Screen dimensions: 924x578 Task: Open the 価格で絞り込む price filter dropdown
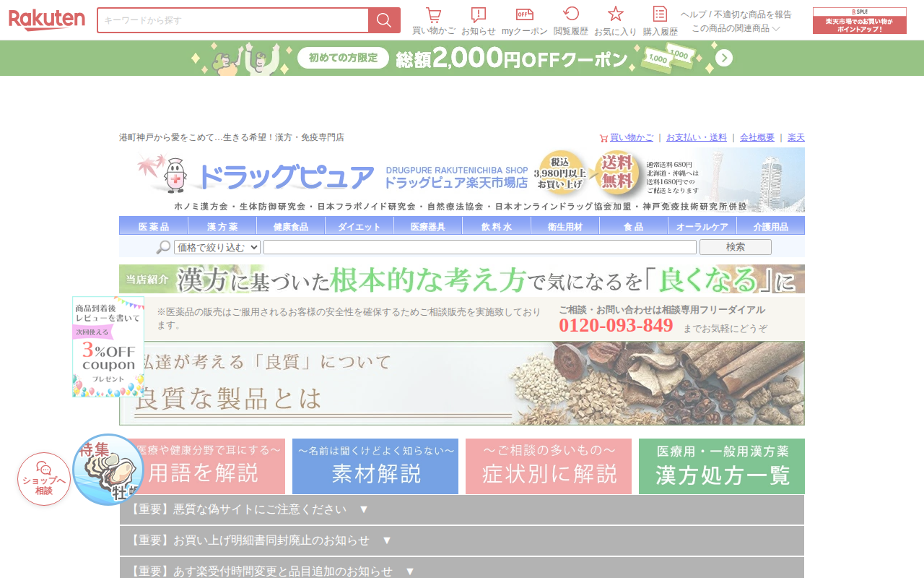(217, 247)
